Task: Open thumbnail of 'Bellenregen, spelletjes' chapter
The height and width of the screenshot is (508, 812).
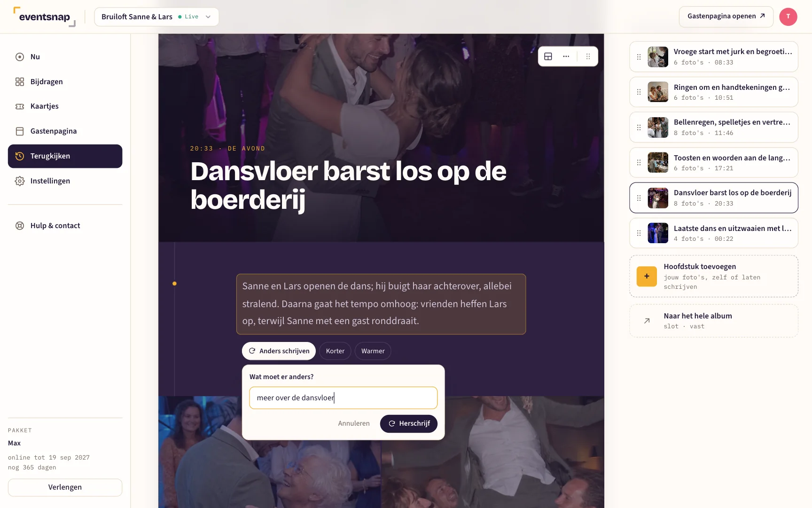Action: [657, 127]
